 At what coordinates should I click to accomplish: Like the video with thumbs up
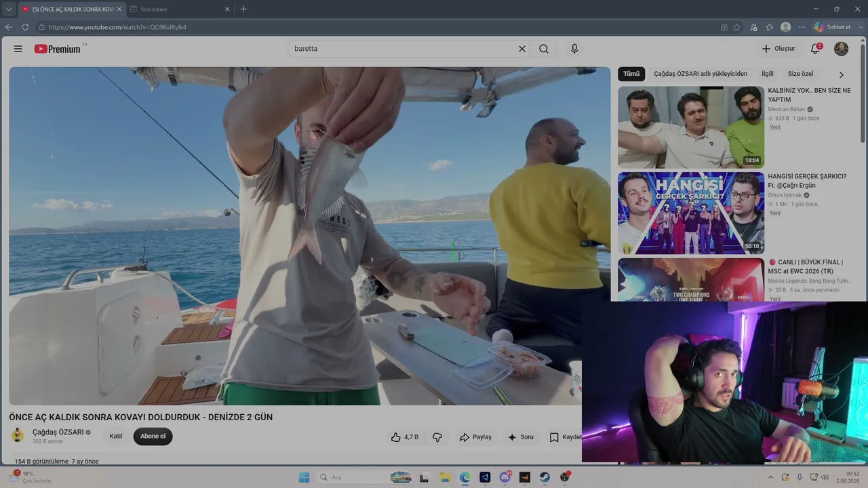click(x=405, y=437)
